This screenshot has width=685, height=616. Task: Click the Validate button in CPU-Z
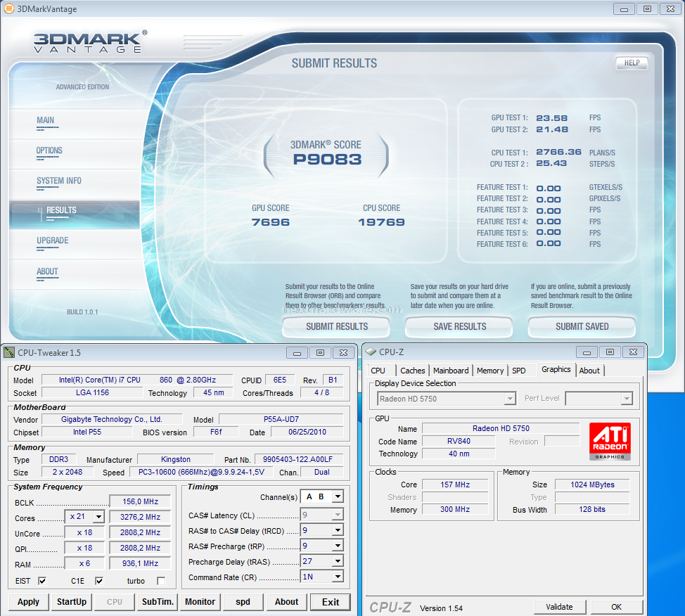[559, 607]
